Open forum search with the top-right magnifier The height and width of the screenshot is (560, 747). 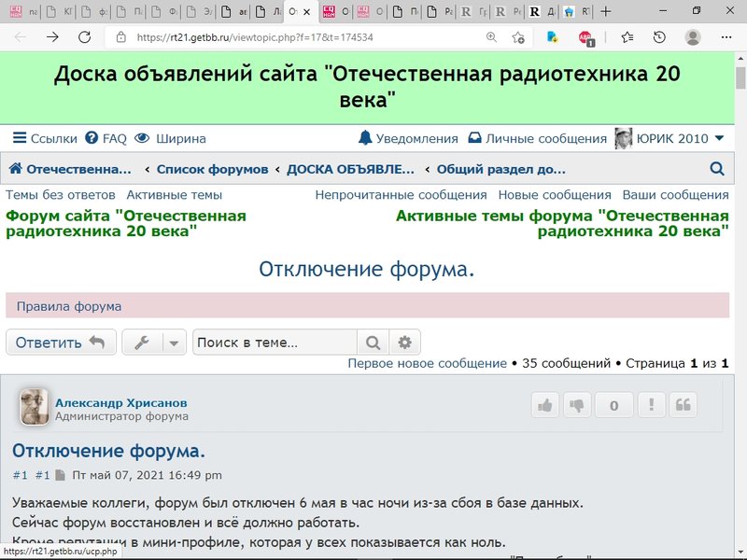coord(716,169)
